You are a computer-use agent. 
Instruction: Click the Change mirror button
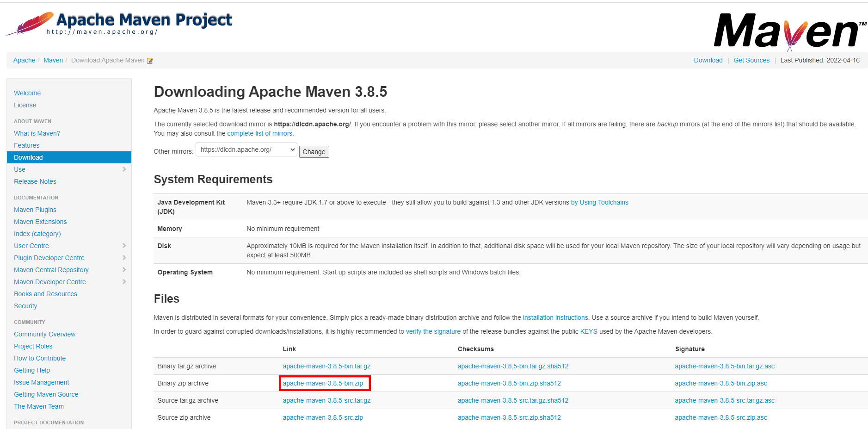[314, 152]
